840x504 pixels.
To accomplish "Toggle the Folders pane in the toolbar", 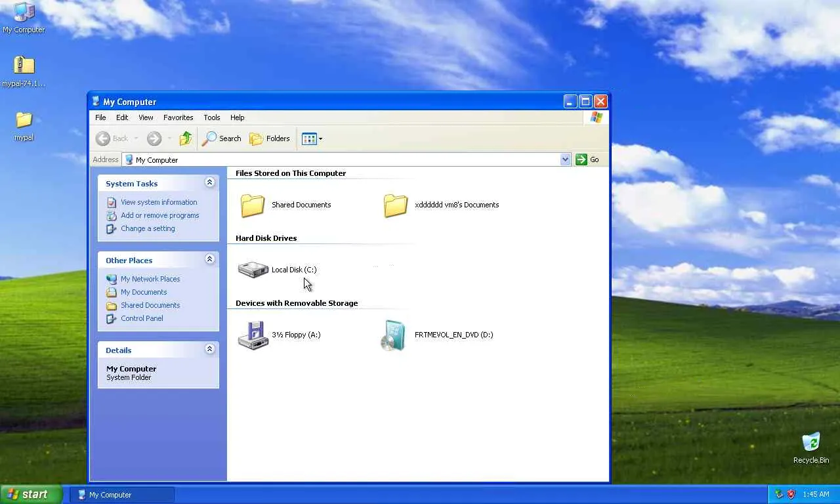I will pos(270,138).
